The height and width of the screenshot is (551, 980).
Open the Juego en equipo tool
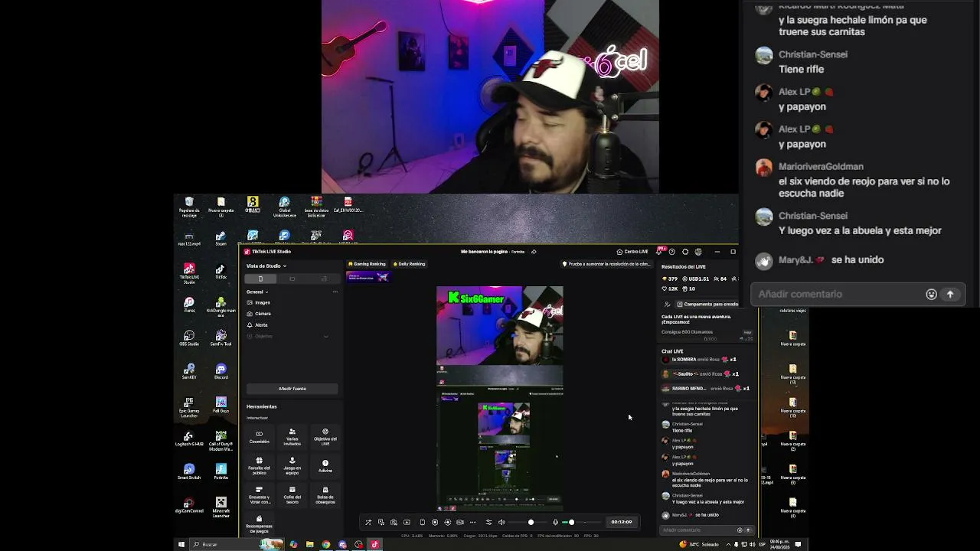[x=292, y=465]
